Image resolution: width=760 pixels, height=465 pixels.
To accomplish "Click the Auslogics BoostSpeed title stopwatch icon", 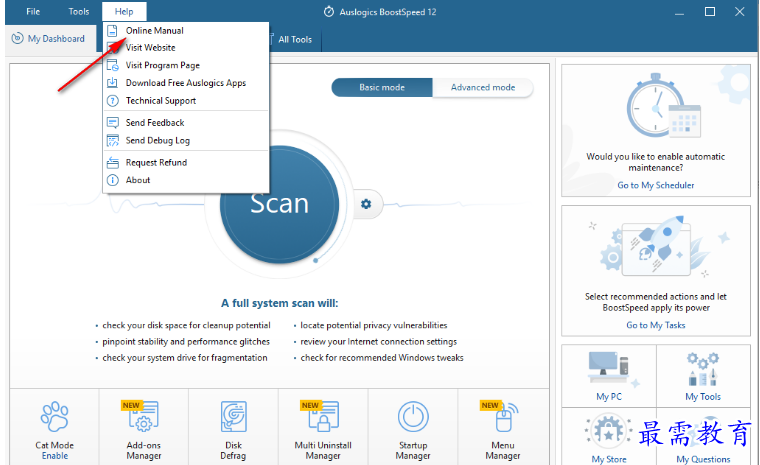I will [x=329, y=12].
